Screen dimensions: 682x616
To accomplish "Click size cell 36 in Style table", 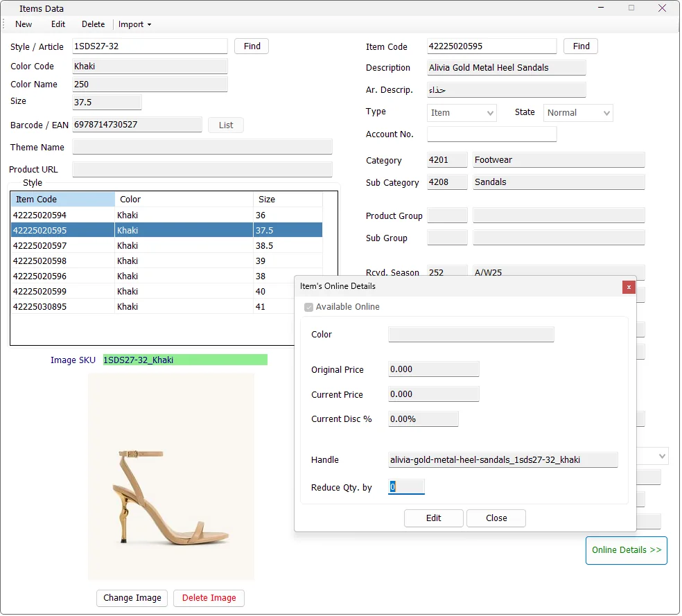I will (288, 215).
